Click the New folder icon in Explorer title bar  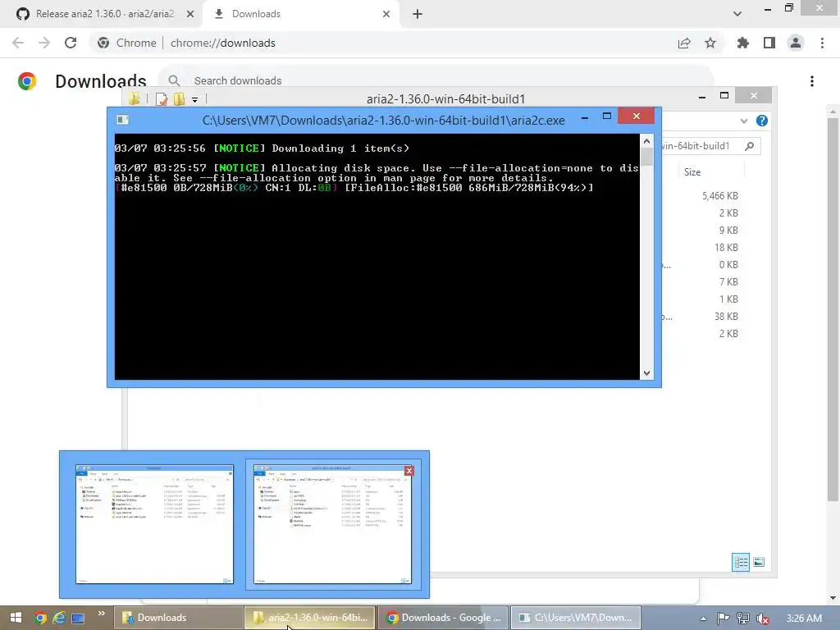[x=179, y=99]
